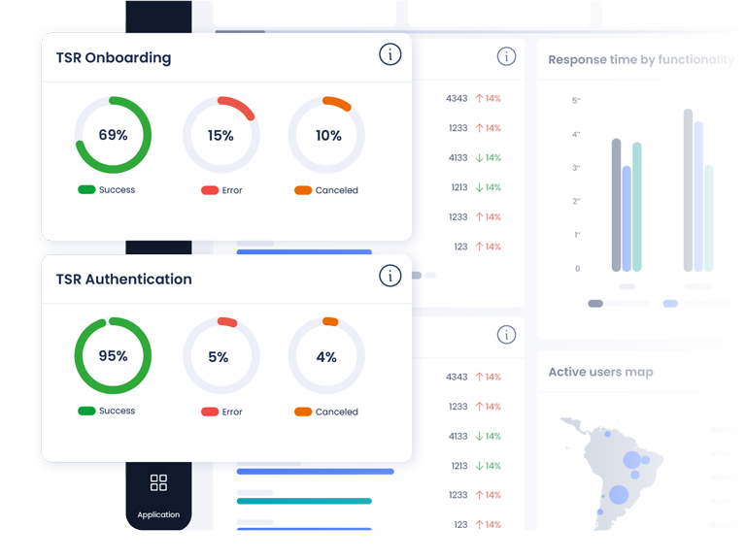This screenshot has width=746, height=560.
Task: Click info icon on upper stats panel
Action: (x=506, y=57)
